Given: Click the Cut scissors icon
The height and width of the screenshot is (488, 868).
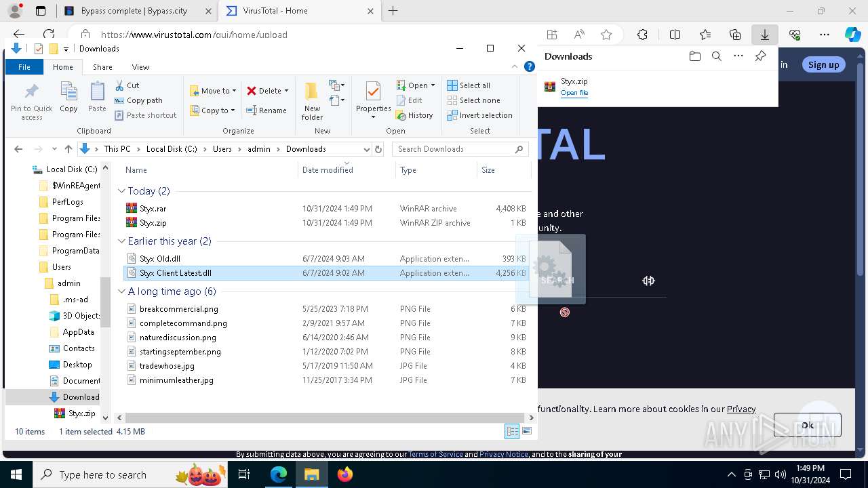Looking at the screenshot, I should coord(119,85).
